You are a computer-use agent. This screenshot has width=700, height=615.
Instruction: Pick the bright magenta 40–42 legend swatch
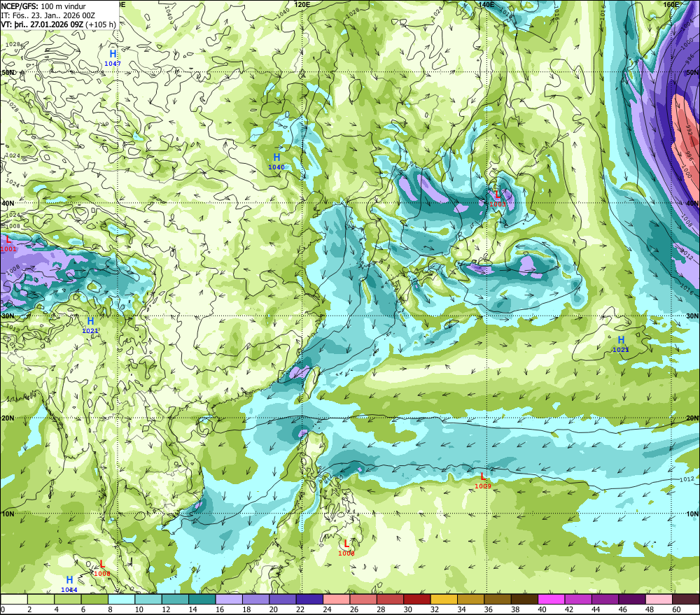tap(552, 599)
